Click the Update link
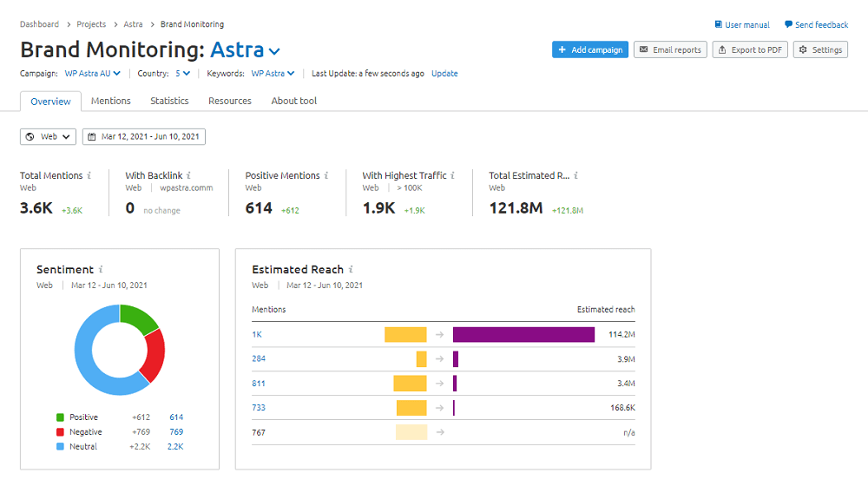Image resolution: width=868 pixels, height=486 pixels. (x=444, y=73)
